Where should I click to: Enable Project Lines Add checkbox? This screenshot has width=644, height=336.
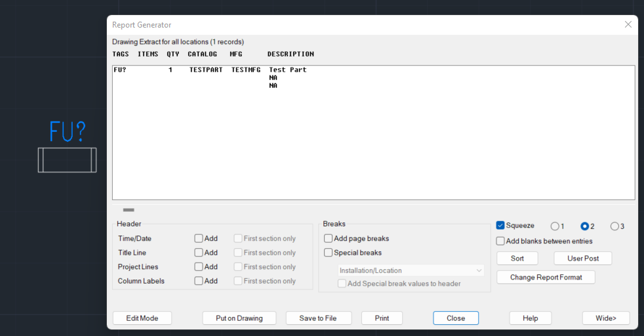(199, 266)
